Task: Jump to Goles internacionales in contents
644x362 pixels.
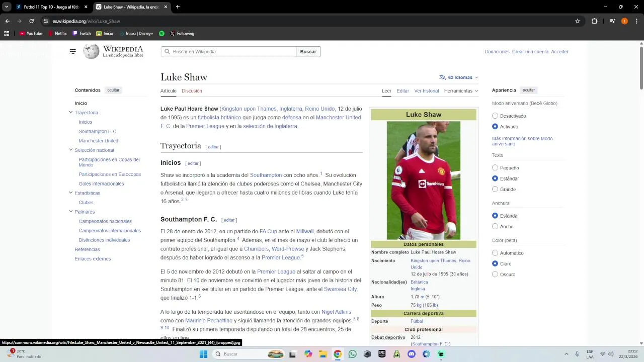Action: pyautogui.click(x=101, y=184)
